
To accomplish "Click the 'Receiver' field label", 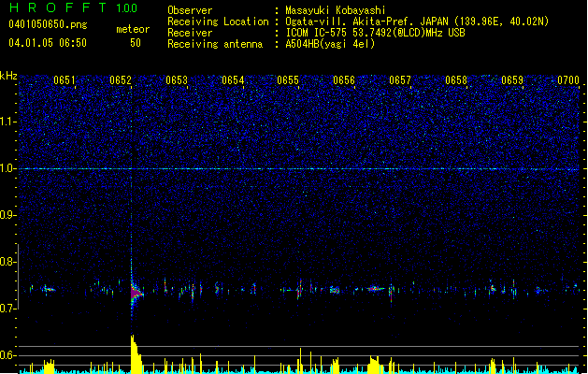I will (x=190, y=33).
